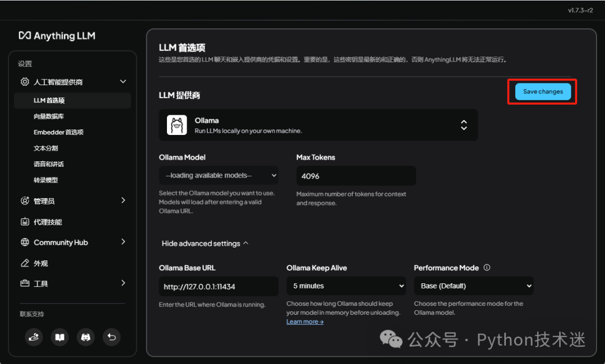605x364 pixels.
Task: Click the AnythingLLM logo
Action: 57,36
